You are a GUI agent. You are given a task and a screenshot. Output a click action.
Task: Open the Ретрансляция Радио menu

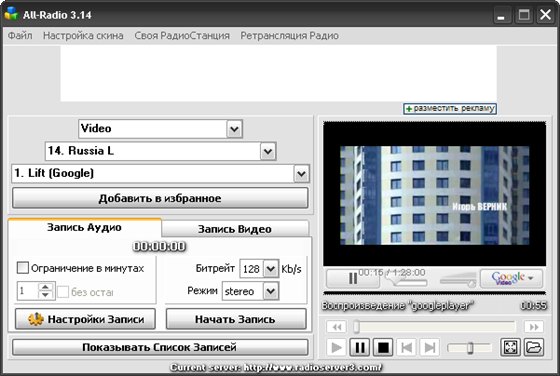click(x=289, y=36)
